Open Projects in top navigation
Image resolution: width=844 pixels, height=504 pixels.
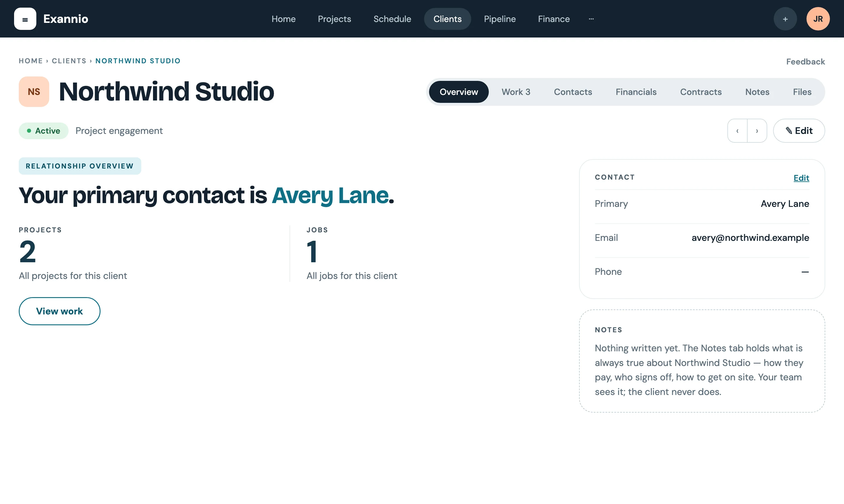334,19
